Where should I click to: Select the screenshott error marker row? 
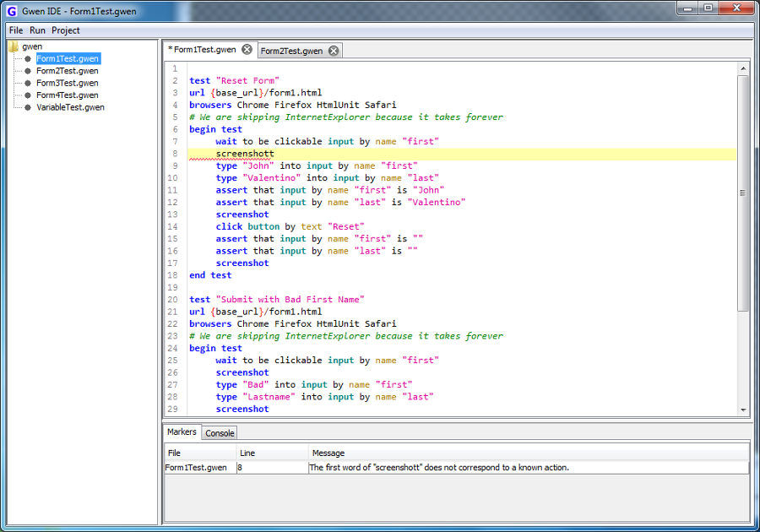coord(439,467)
